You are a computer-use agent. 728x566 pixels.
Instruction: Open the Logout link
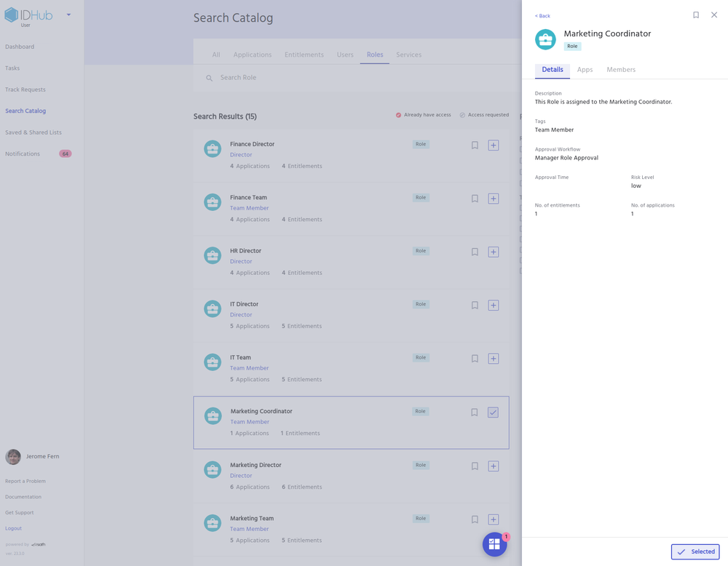pos(13,528)
